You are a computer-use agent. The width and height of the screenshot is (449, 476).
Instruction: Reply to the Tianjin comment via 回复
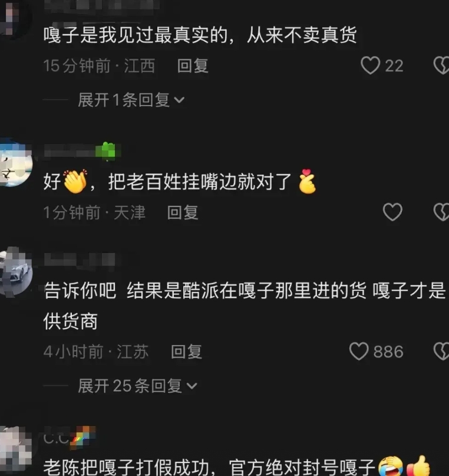(183, 212)
